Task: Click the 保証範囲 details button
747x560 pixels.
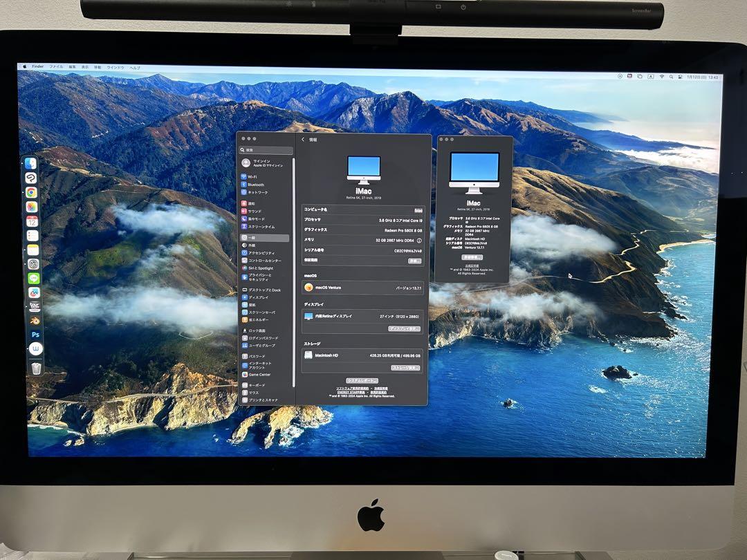Action: coord(414,261)
